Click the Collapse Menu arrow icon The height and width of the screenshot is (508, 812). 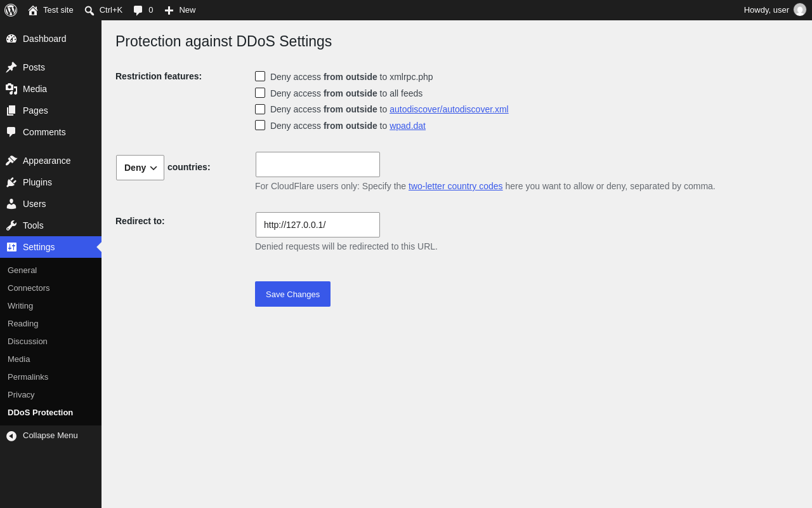click(11, 436)
